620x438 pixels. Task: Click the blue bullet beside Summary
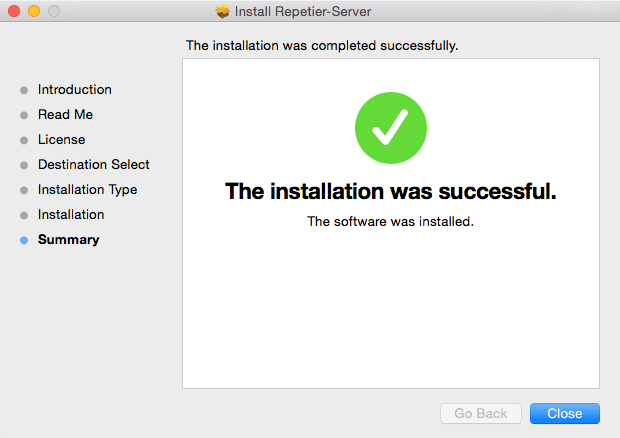(x=24, y=240)
